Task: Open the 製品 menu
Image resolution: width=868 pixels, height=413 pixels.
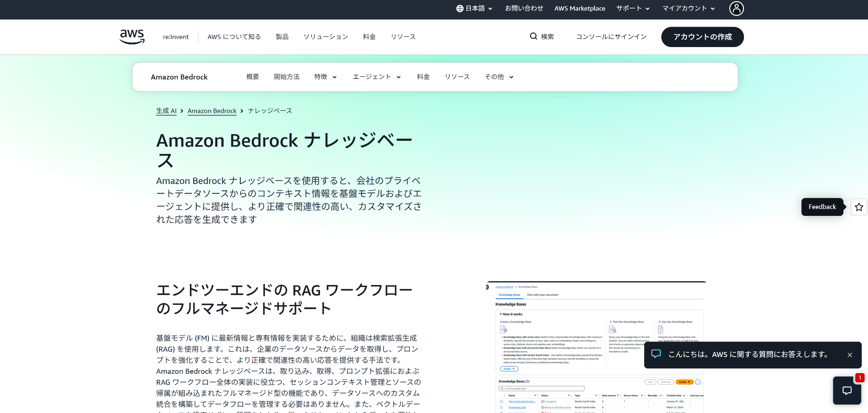Action: tap(282, 37)
